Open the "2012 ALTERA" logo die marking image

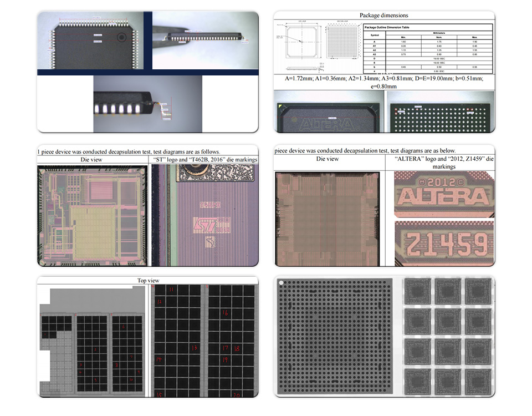click(444, 194)
